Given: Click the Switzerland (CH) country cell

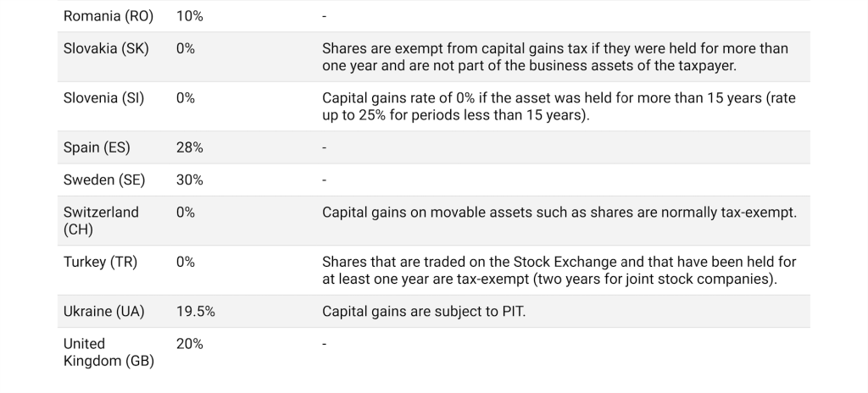Looking at the screenshot, I should tap(102, 220).
